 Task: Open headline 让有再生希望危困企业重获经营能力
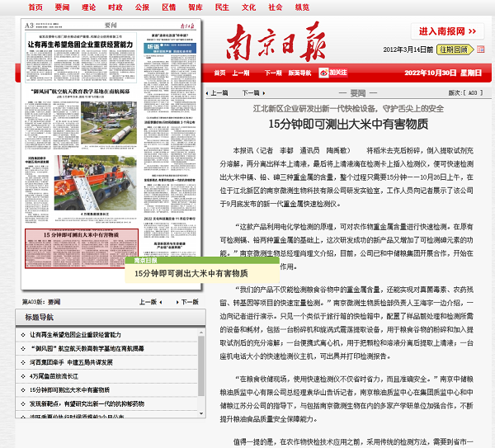(x=75, y=335)
